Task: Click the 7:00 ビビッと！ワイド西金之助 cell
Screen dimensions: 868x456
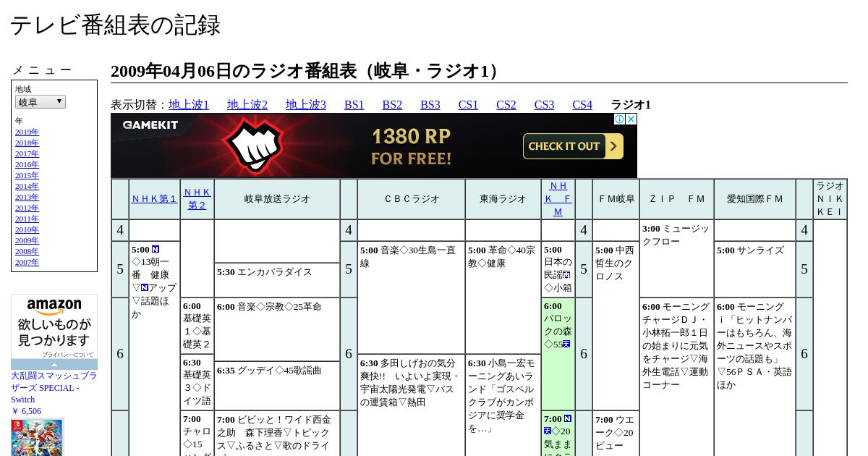Action: pyautogui.click(x=277, y=434)
